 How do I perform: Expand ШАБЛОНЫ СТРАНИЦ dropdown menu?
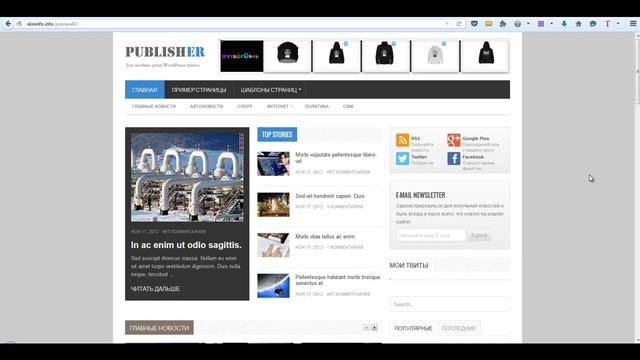pyautogui.click(x=271, y=90)
